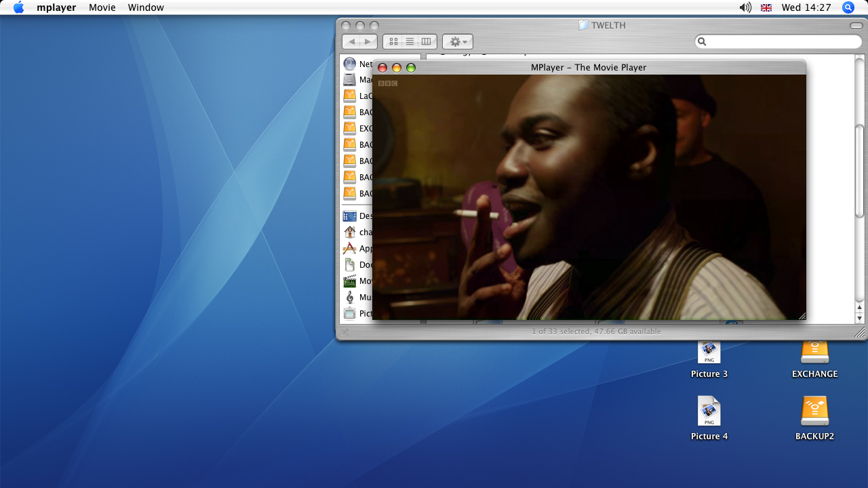Click the Finder vertical scrollbar thumb
The height and width of the screenshot is (488, 868).
(x=860, y=171)
